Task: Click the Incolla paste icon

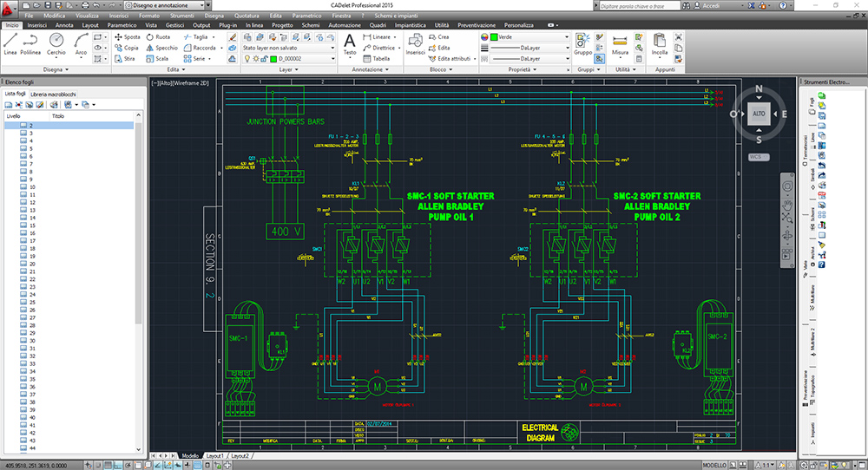Action: 660,44
